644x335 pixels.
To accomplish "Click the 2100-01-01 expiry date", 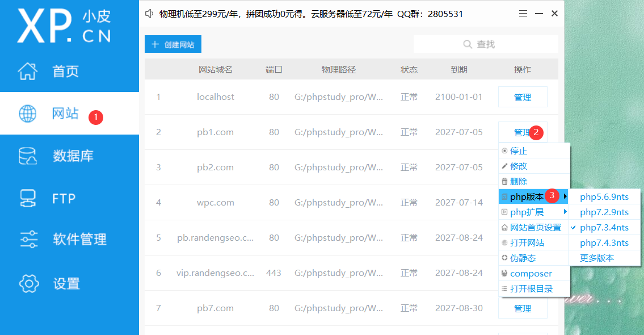I will pyautogui.click(x=459, y=97).
